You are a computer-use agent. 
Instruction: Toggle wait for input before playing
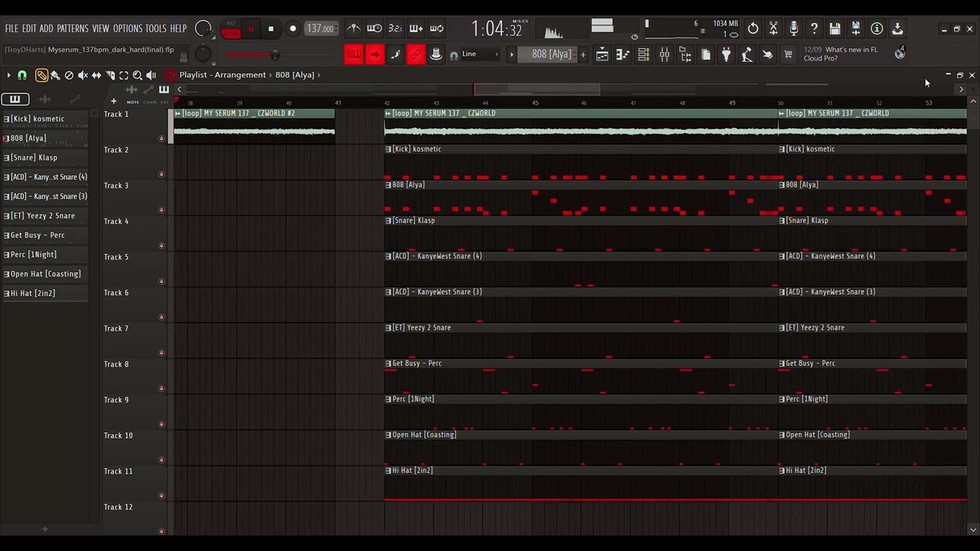374,28
